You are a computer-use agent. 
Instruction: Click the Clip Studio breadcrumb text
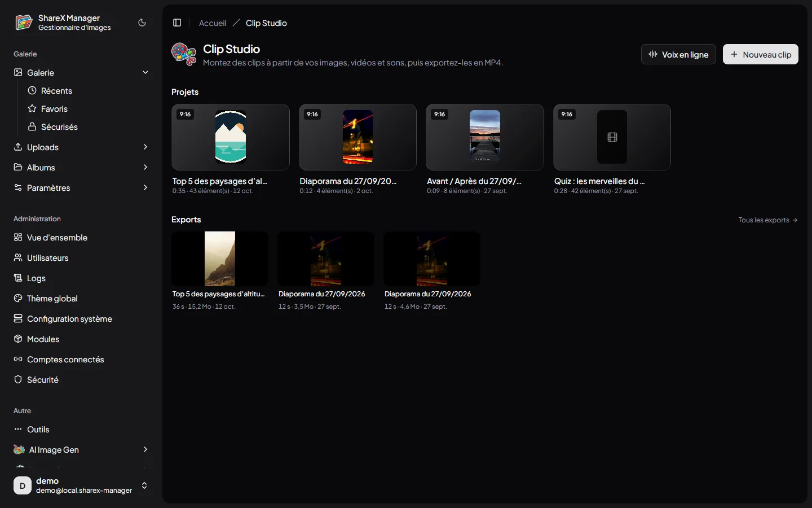point(266,23)
